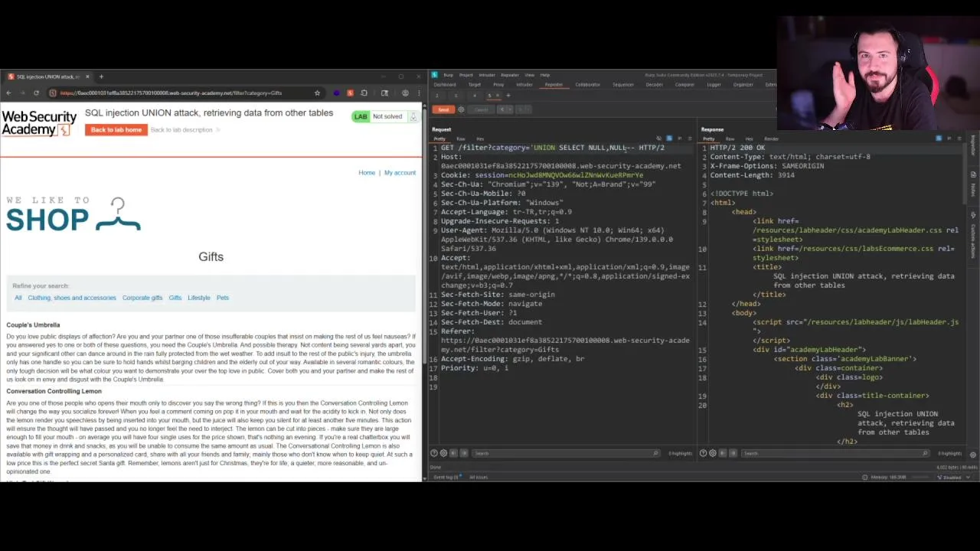
Task: Toggle hide-eye icon in Request toolbar
Action: (658, 139)
